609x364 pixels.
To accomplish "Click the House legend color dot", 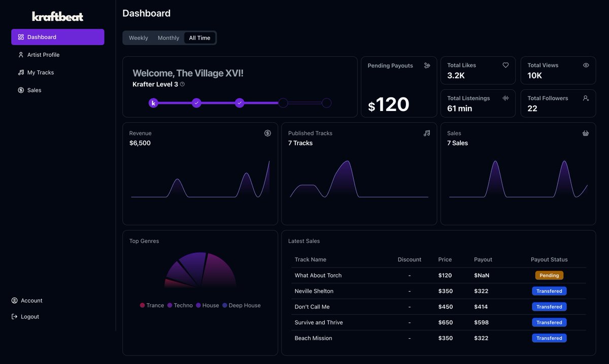I will pyautogui.click(x=198, y=305).
